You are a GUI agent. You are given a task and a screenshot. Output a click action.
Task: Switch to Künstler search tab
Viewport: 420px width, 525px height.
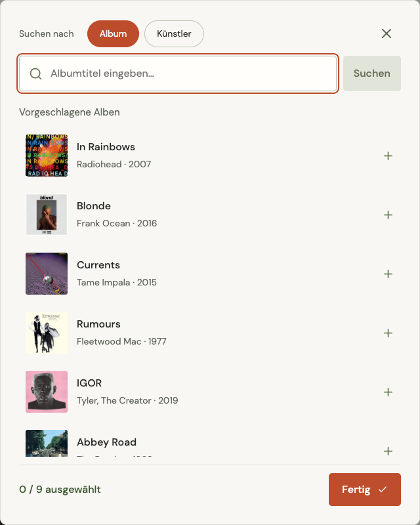(174, 34)
